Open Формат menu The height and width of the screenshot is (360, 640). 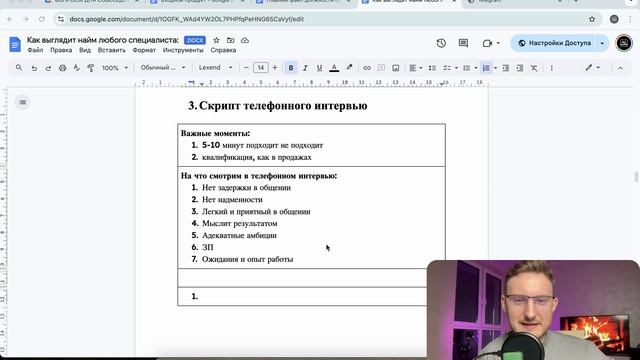(144, 50)
